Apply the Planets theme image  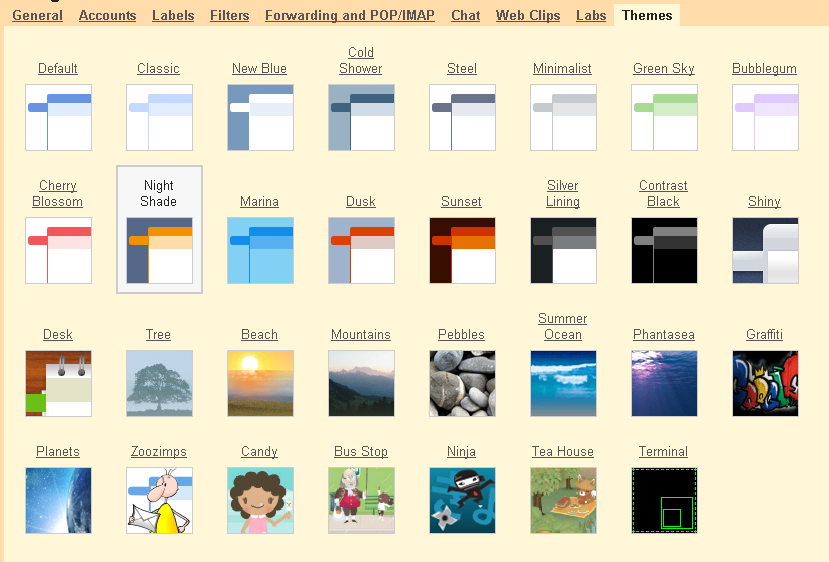pyautogui.click(x=59, y=500)
